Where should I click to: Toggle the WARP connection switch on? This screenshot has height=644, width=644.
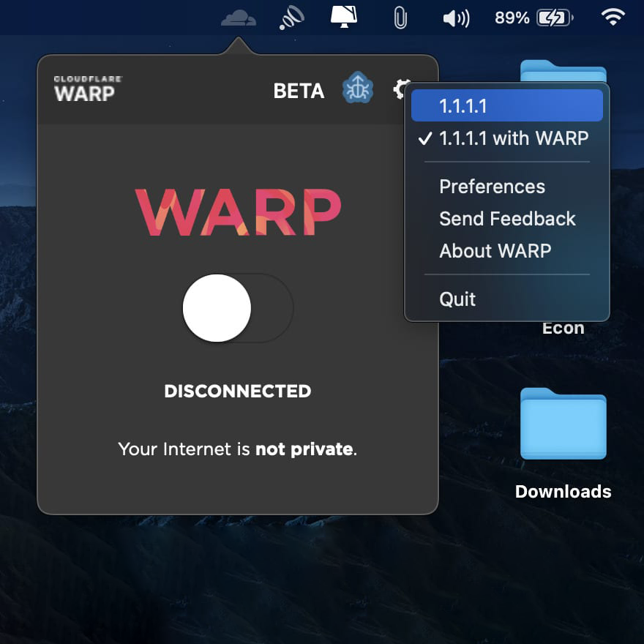(x=238, y=308)
